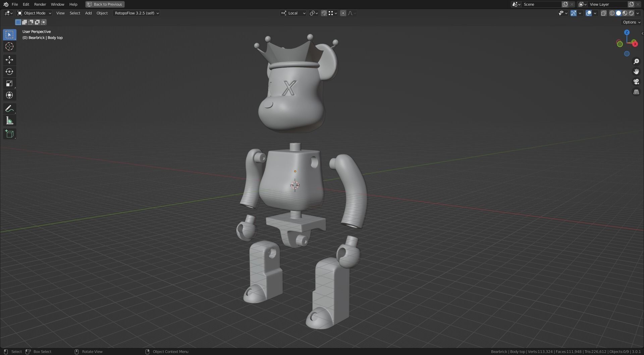Set selection mode to Set New
The image size is (644, 355).
[x=18, y=22]
